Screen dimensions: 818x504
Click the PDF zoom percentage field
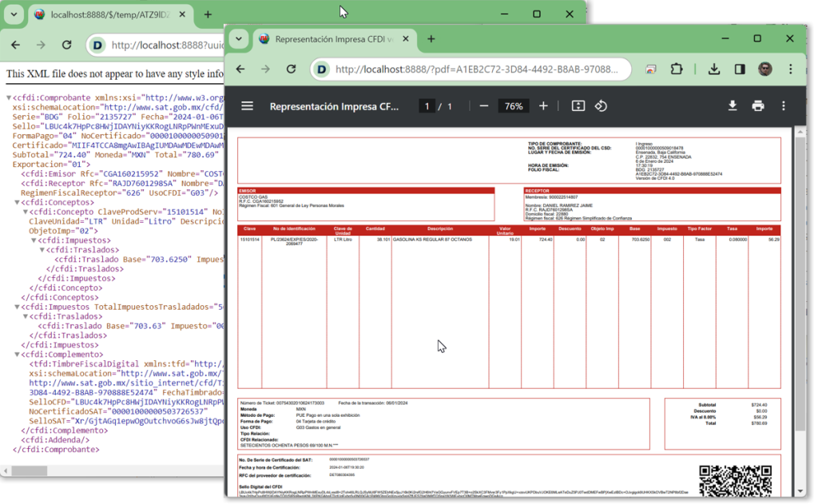514,106
